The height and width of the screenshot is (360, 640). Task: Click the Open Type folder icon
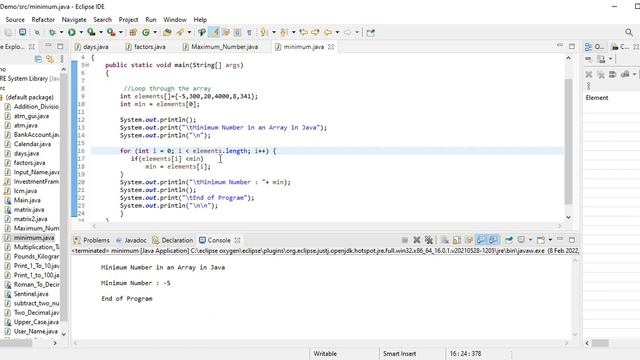(x=167, y=32)
